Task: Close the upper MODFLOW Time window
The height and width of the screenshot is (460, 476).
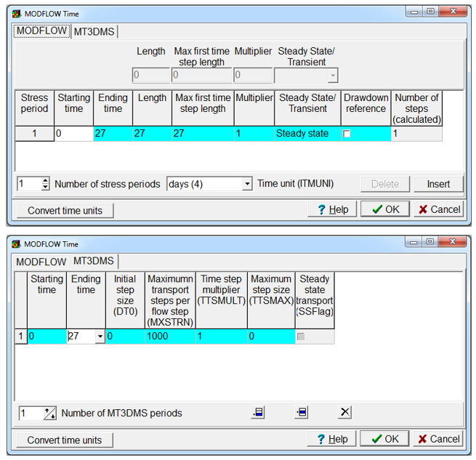Action: click(x=453, y=12)
